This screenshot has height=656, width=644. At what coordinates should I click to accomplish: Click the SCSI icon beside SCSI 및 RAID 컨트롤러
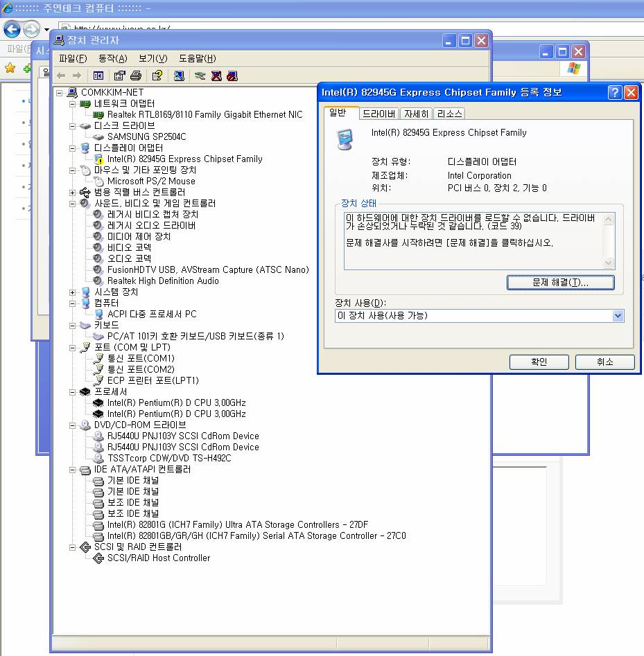click(85, 547)
